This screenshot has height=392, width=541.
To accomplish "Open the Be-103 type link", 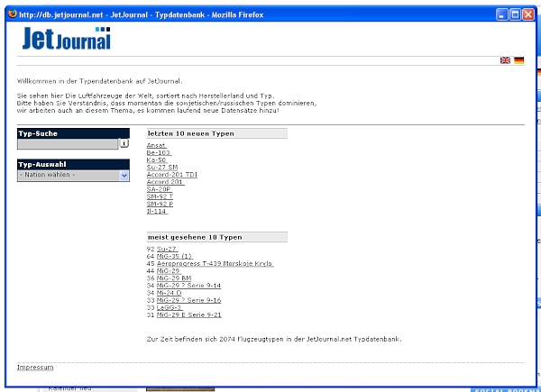I will click(159, 152).
